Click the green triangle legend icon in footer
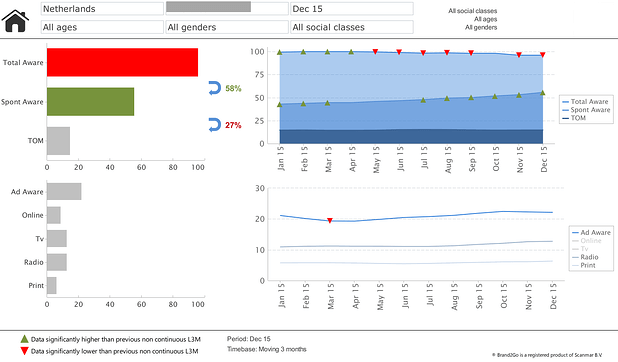 click(24, 339)
